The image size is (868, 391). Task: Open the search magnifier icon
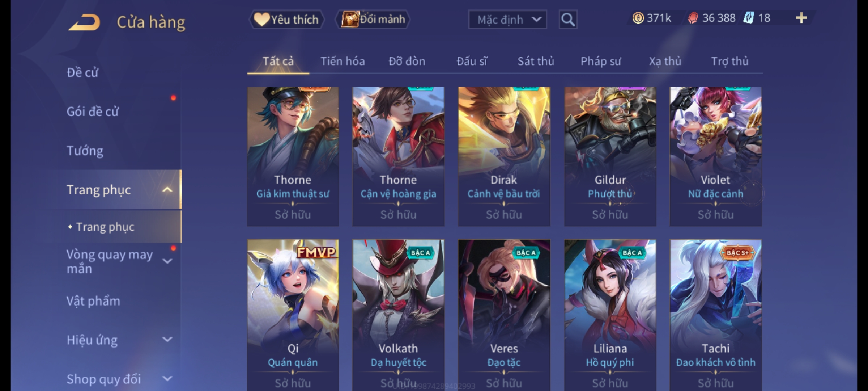568,19
